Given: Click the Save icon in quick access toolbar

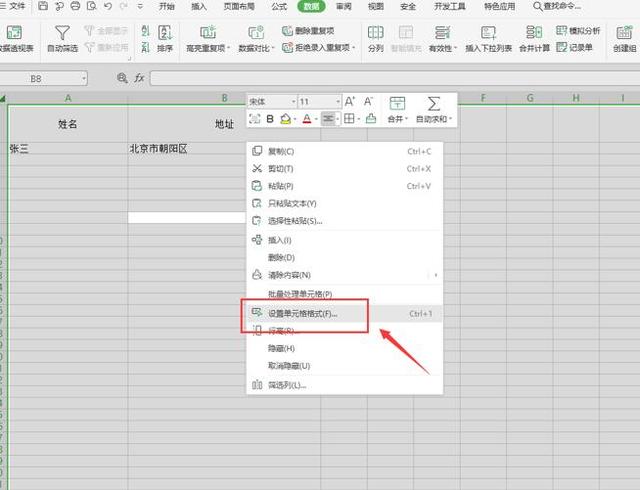Looking at the screenshot, I should pyautogui.click(x=43, y=6).
